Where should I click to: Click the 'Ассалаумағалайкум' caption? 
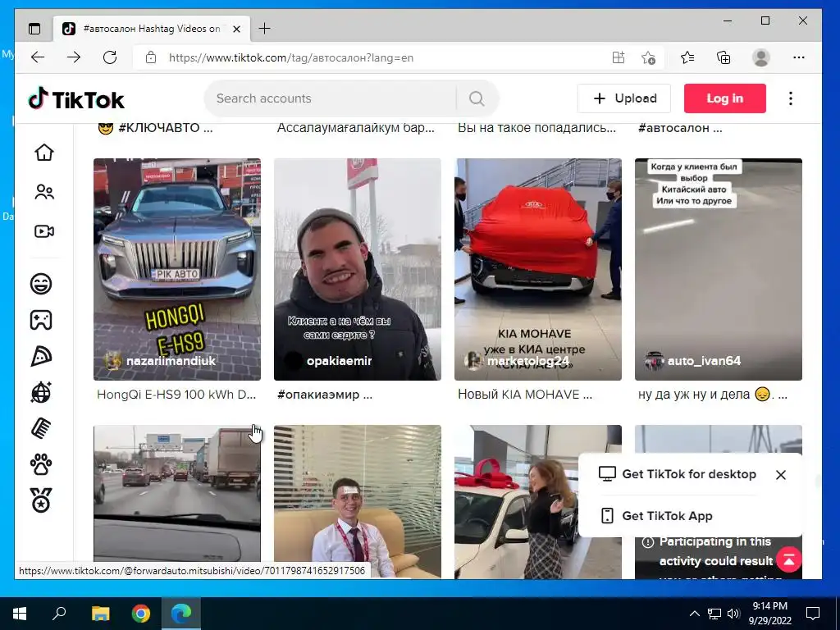[x=356, y=128]
